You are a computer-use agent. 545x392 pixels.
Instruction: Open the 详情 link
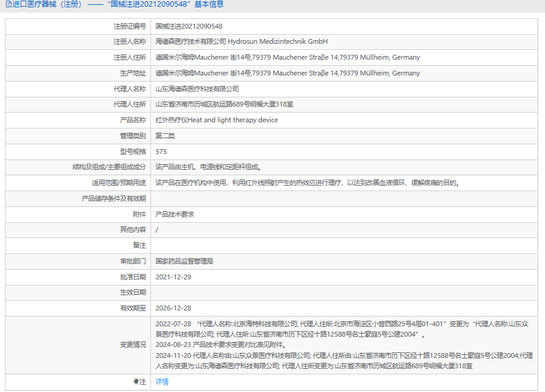point(162,382)
